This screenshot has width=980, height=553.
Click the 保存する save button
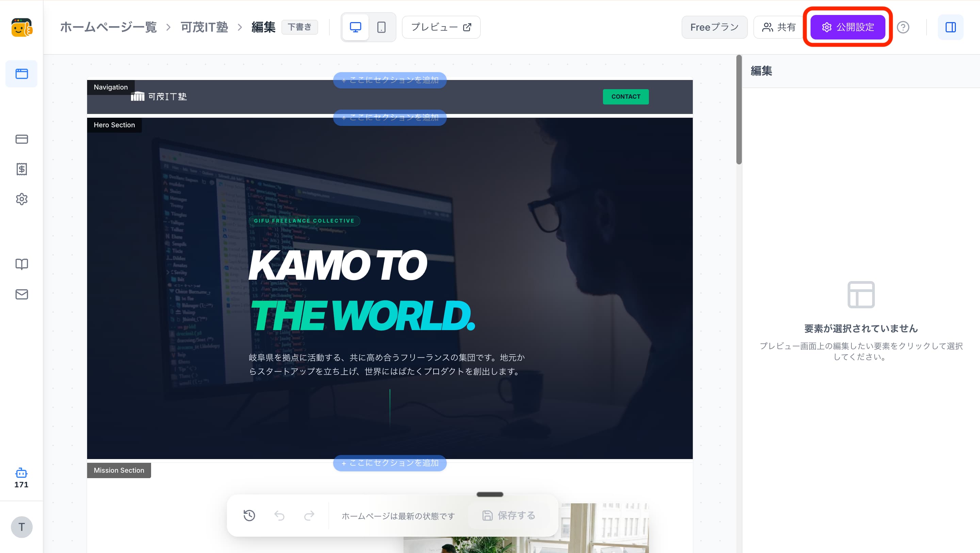coord(509,515)
